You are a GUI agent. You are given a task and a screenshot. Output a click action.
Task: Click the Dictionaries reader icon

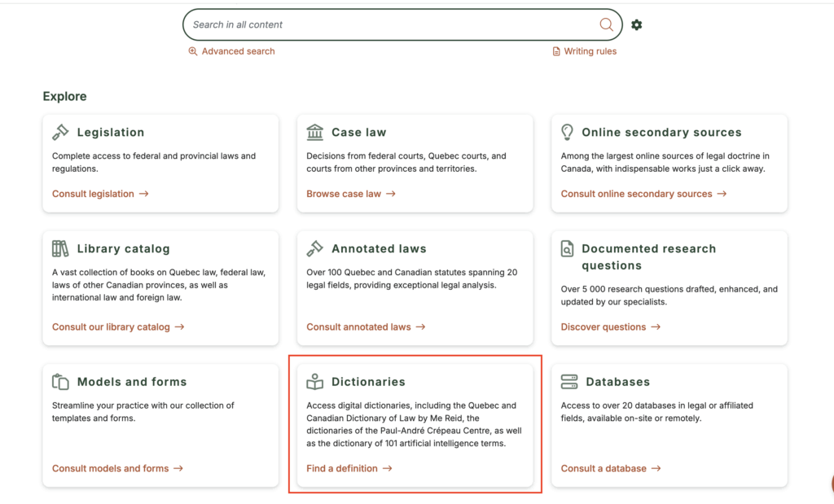point(315,382)
